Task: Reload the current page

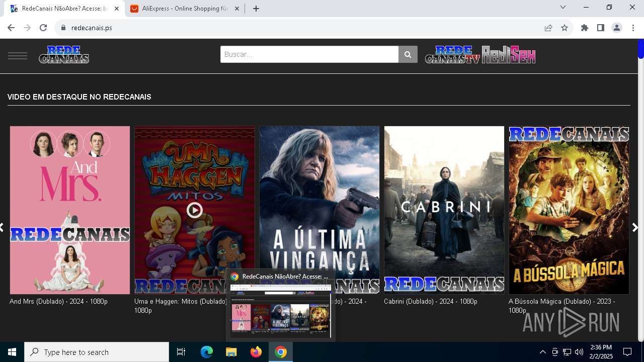Action: [x=43, y=28]
